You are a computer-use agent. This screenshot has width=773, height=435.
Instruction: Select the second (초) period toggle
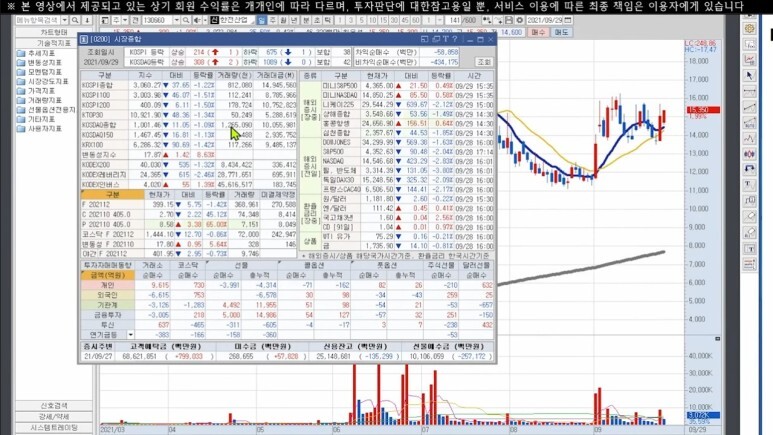pos(317,20)
